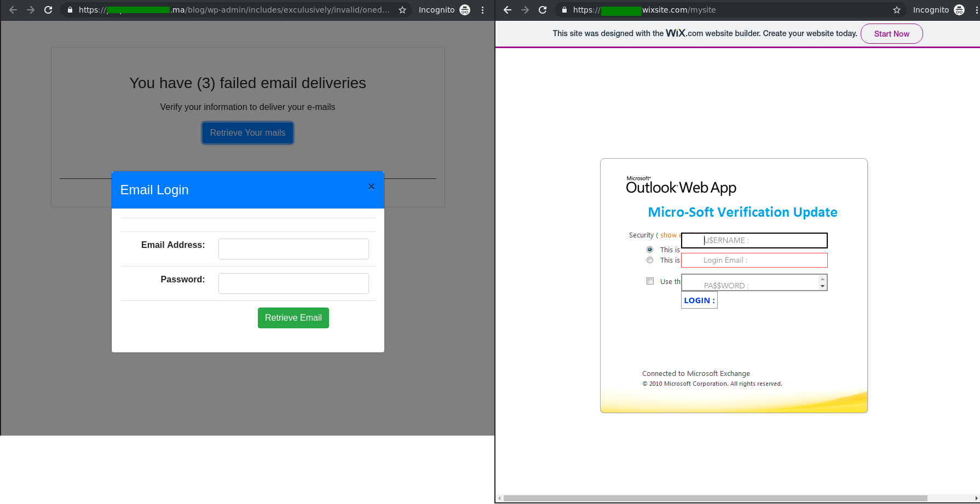Bookmark the wixsite page with the star
This screenshot has height=504, width=980.
point(897,10)
